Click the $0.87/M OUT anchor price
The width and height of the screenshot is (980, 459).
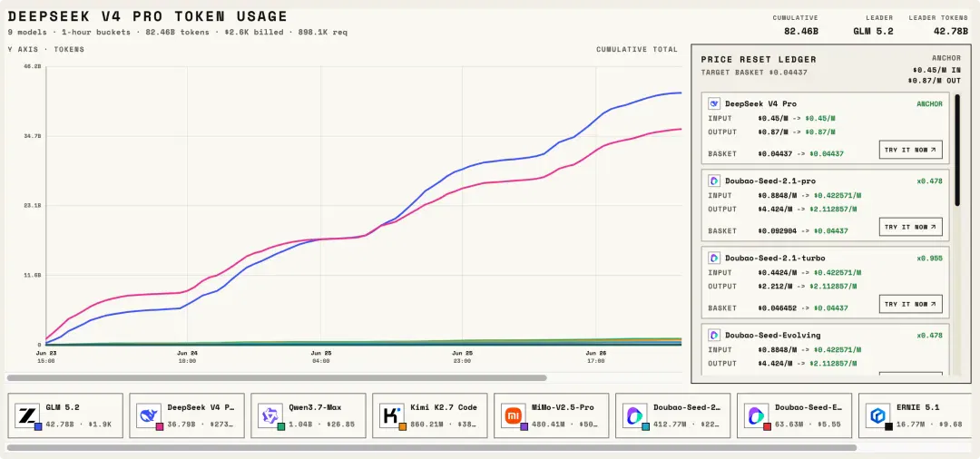(935, 81)
